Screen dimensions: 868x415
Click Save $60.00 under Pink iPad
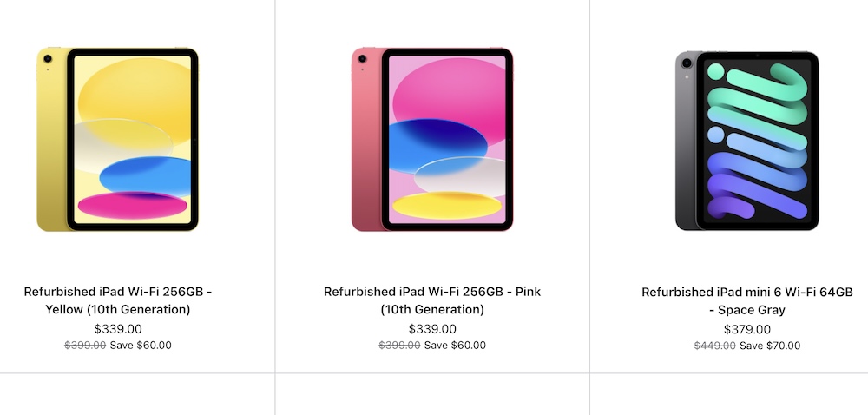pyautogui.click(x=455, y=346)
